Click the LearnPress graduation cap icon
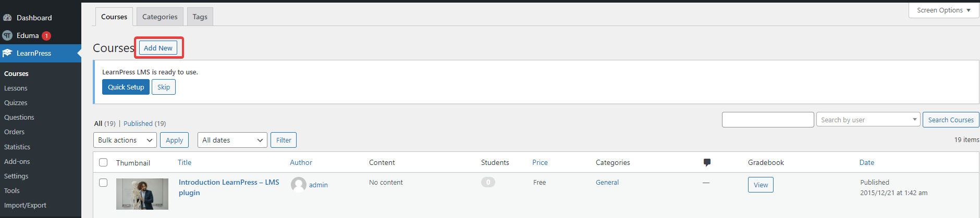The width and height of the screenshot is (980, 218). coord(7,53)
